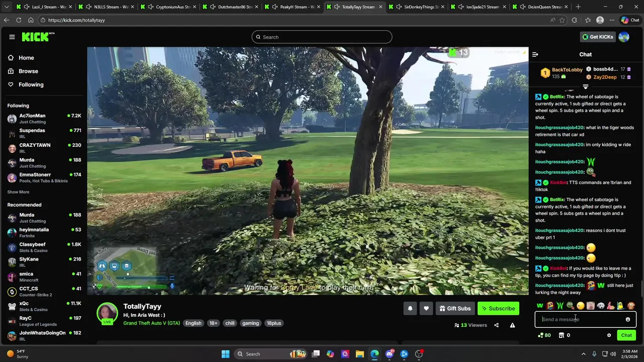Open Grand Theft Auto V category link

(x=151, y=323)
